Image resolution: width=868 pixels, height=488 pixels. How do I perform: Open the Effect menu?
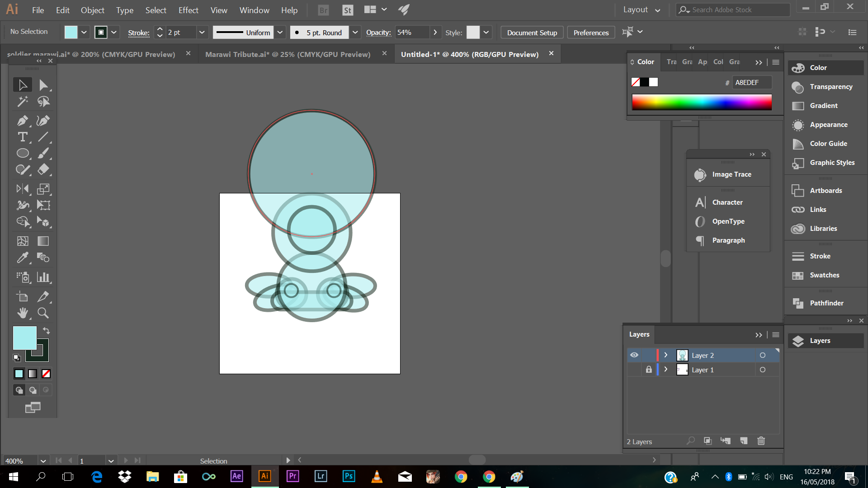[189, 10]
